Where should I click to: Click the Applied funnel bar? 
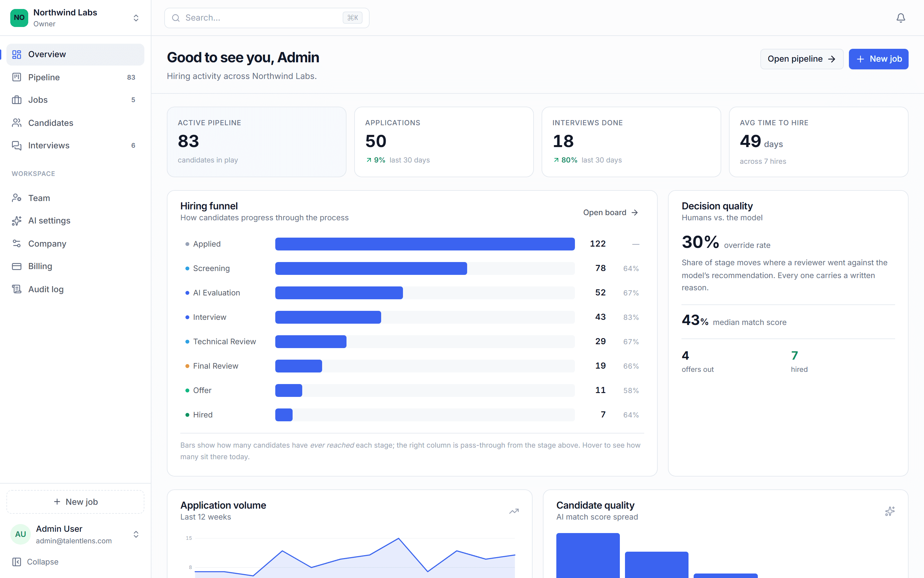424,244
